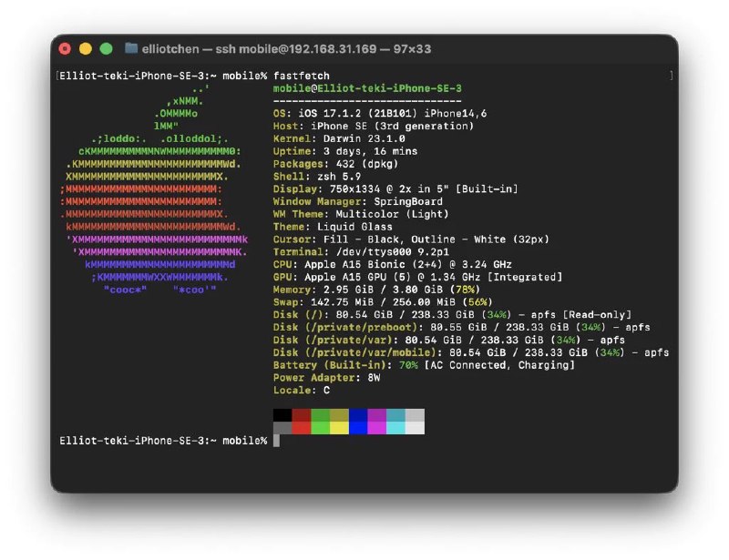The height and width of the screenshot is (560, 729).
Task: Click the Memory usage line
Action: (x=376, y=290)
